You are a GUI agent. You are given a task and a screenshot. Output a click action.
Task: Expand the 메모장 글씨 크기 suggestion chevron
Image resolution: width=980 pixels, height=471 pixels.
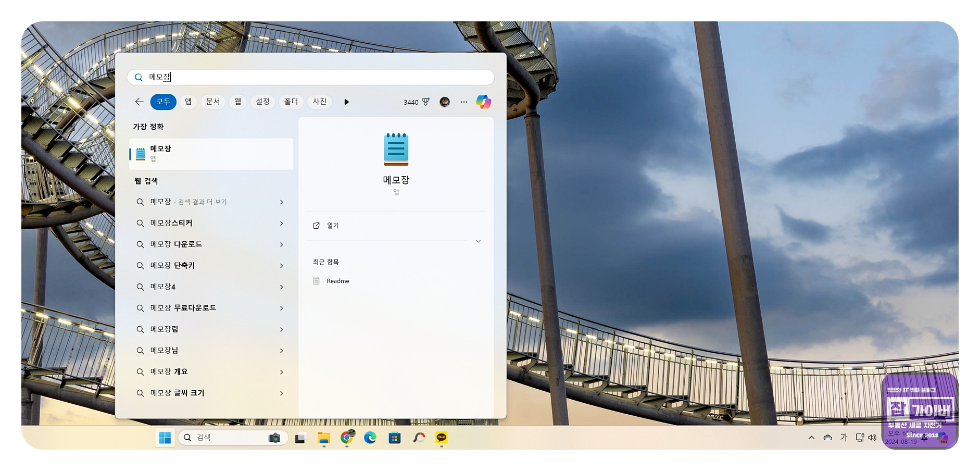[x=281, y=393]
